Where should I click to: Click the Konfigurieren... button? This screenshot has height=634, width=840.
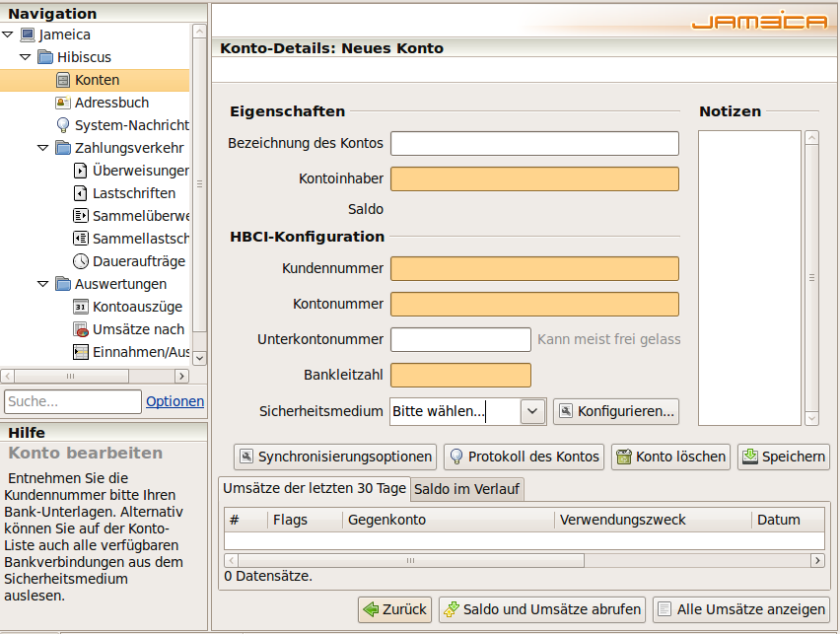[x=616, y=411]
